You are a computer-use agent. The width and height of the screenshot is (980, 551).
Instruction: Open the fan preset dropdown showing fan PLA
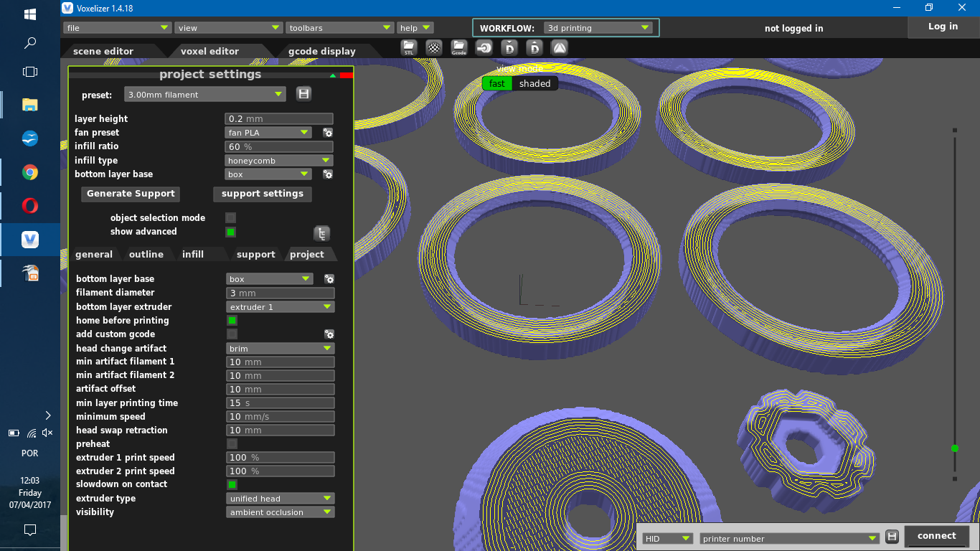(x=268, y=133)
